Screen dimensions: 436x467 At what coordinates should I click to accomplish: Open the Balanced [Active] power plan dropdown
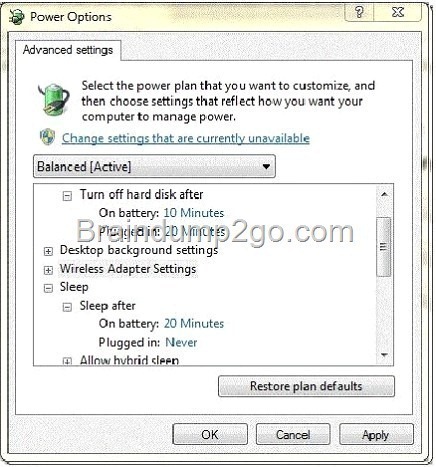(x=154, y=166)
